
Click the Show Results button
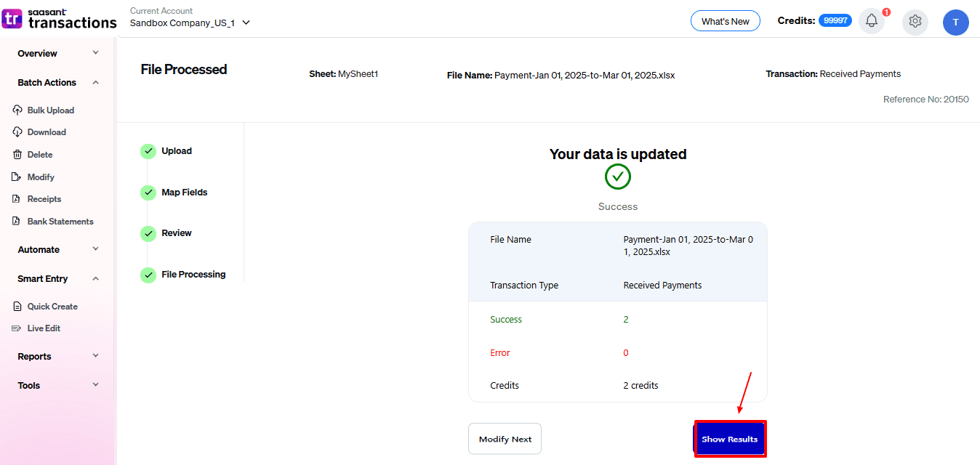(729, 439)
